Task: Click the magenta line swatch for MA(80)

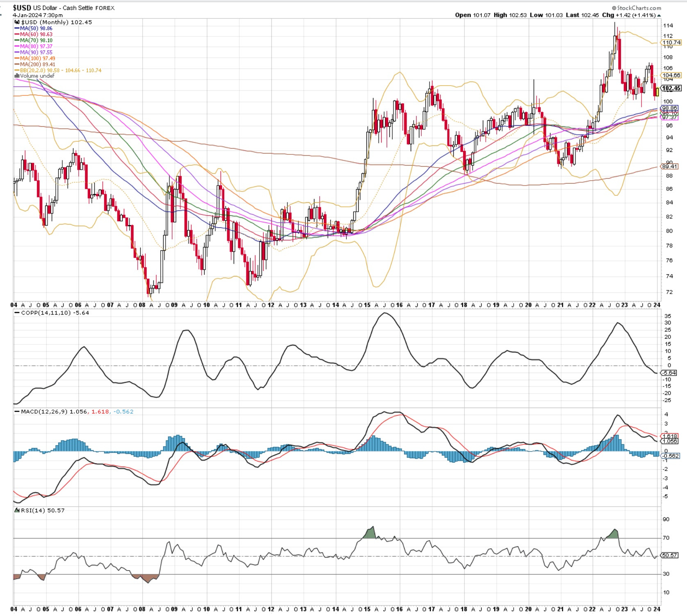Action: click(x=17, y=46)
